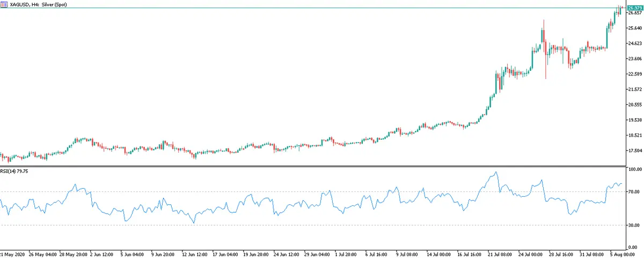Click the 30.00 RSI level label

[634, 225]
